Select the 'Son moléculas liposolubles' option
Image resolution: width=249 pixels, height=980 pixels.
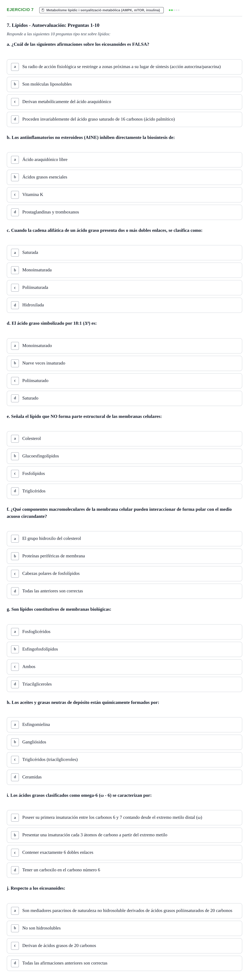(124, 84)
